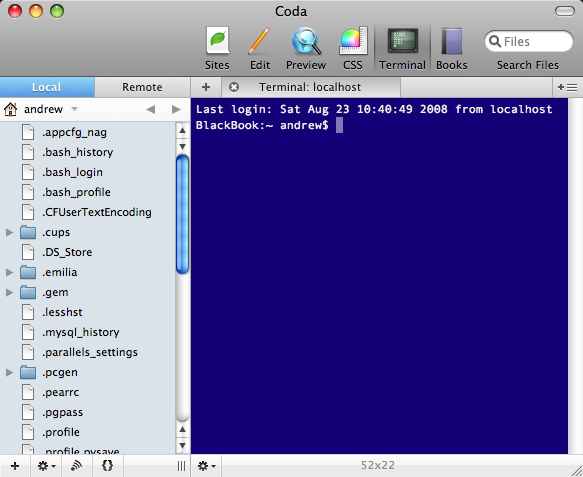The image size is (583, 477).
Task: Expand the .cups folder
Action: 9,233
